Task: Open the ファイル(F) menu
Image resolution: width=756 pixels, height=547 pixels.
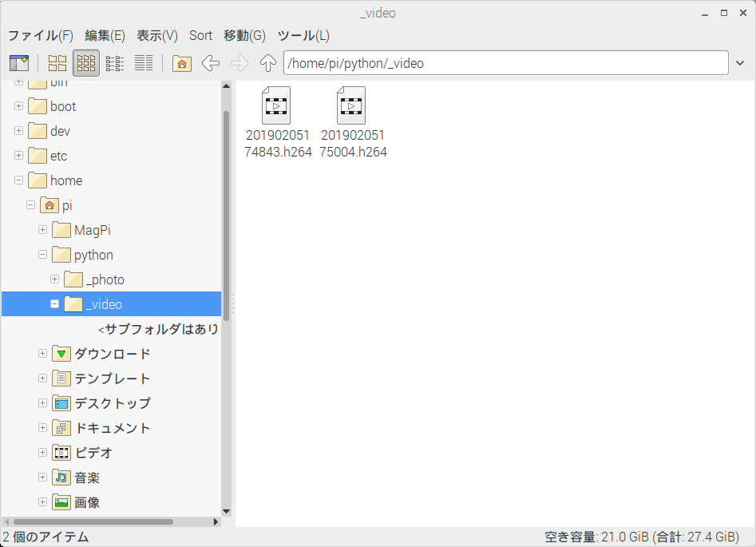Action: [40, 35]
